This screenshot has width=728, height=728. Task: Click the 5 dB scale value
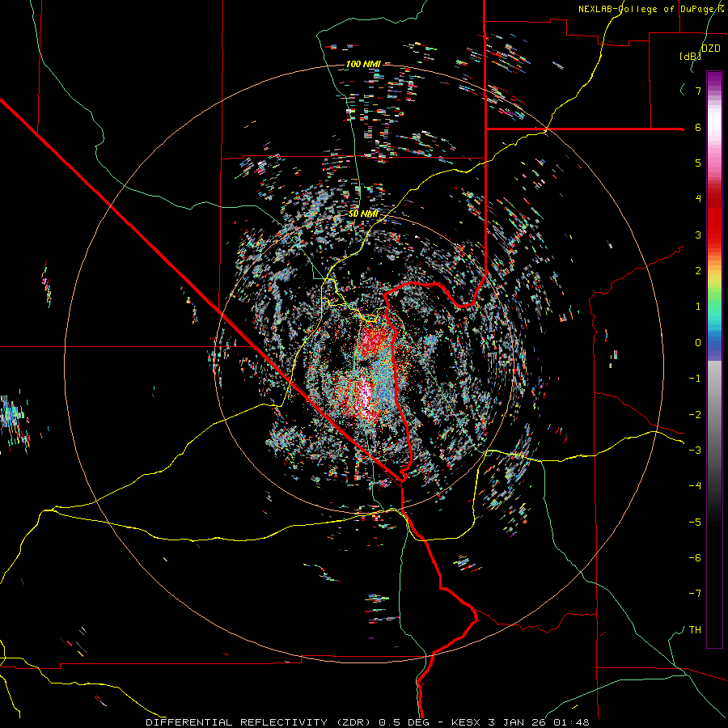tap(698, 163)
